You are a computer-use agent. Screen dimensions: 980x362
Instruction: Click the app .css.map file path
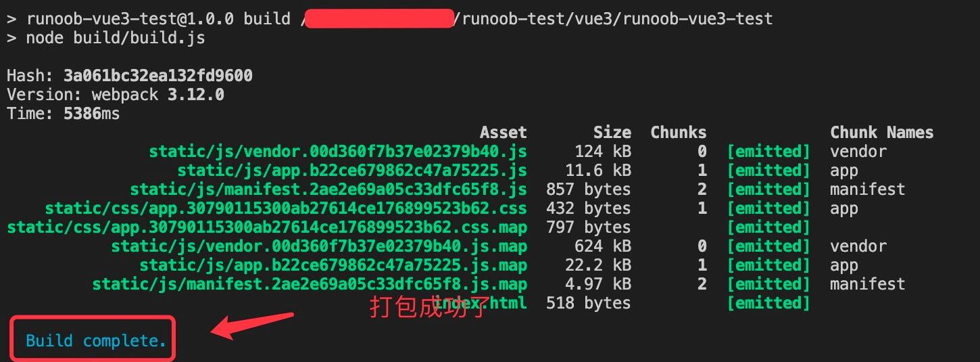pos(267,227)
